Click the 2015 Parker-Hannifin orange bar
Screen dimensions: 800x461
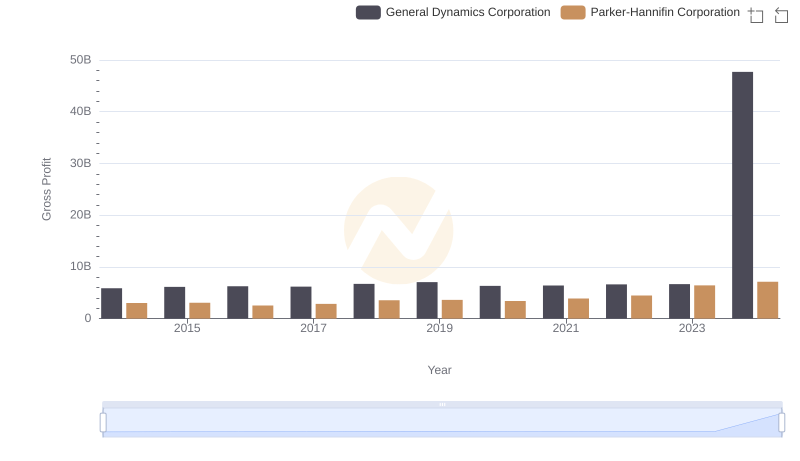point(199,311)
